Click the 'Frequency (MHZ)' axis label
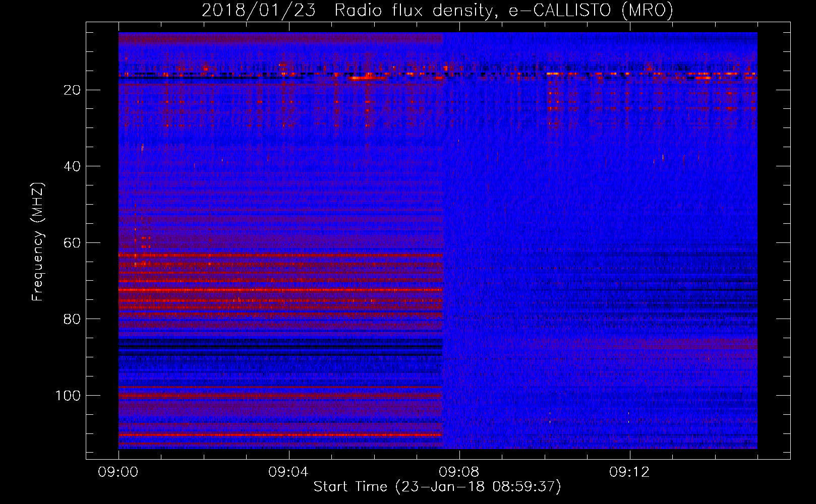Screen dimensions: 816x504 [38, 241]
